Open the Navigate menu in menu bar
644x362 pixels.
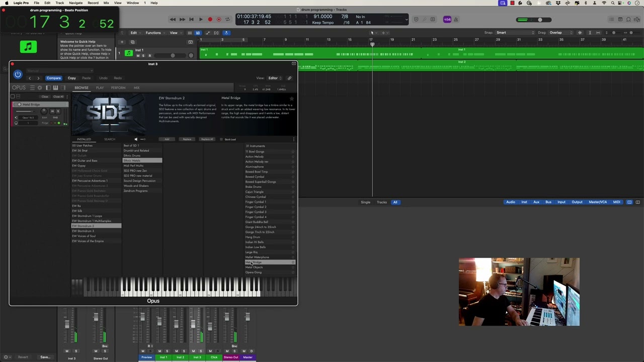(x=75, y=3)
